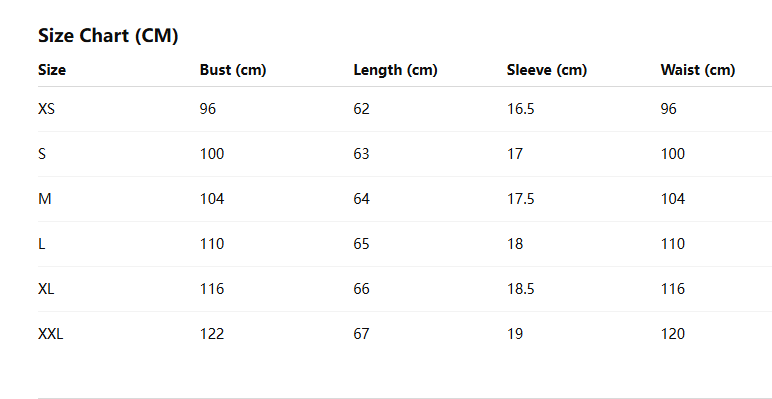
Task: Click the XXL waist value 120
Action: coord(673,334)
